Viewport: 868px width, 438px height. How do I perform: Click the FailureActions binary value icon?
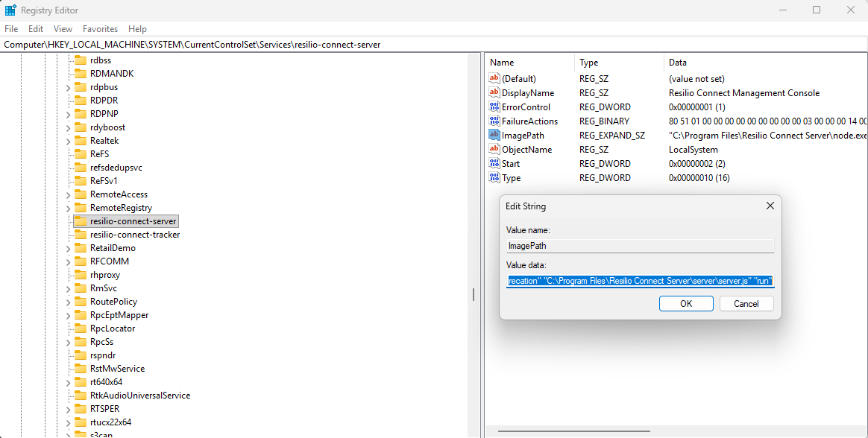pos(494,121)
